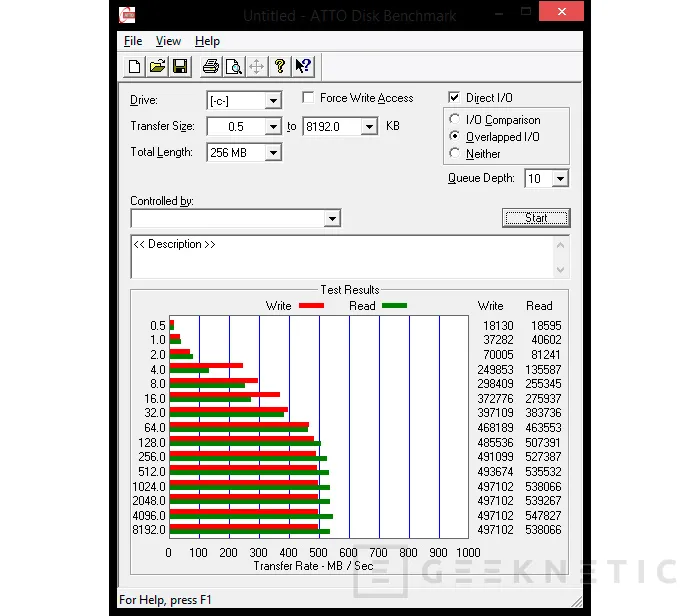Click the Transfer Rate - MB / Sec label
The height and width of the screenshot is (616, 700).
(x=313, y=566)
